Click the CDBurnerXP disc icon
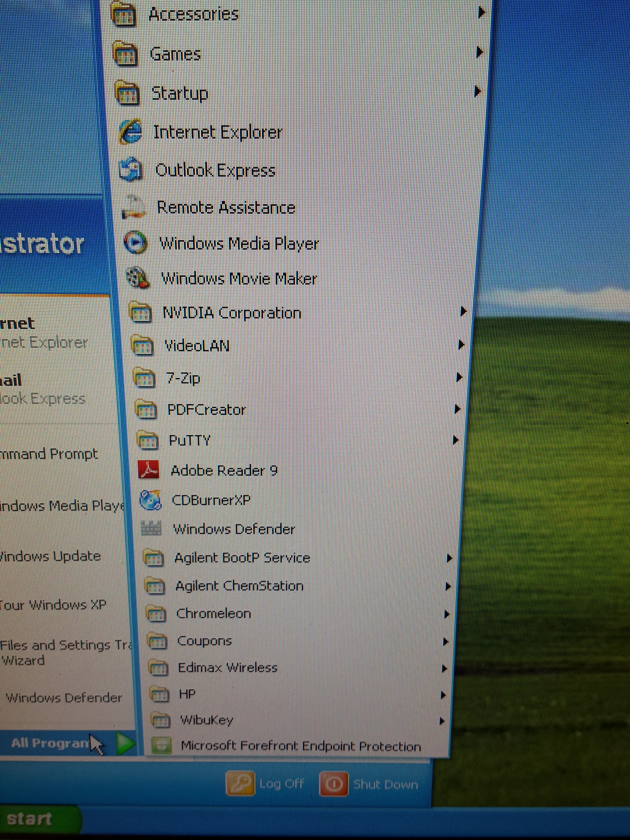Image resolution: width=630 pixels, height=840 pixels. click(x=150, y=500)
